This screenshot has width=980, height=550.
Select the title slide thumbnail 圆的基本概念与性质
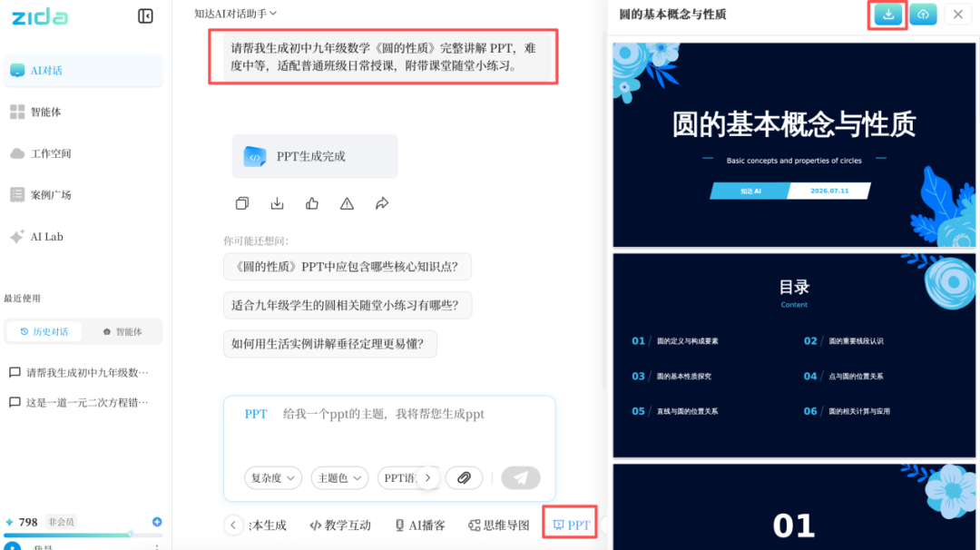pyautogui.click(x=794, y=145)
